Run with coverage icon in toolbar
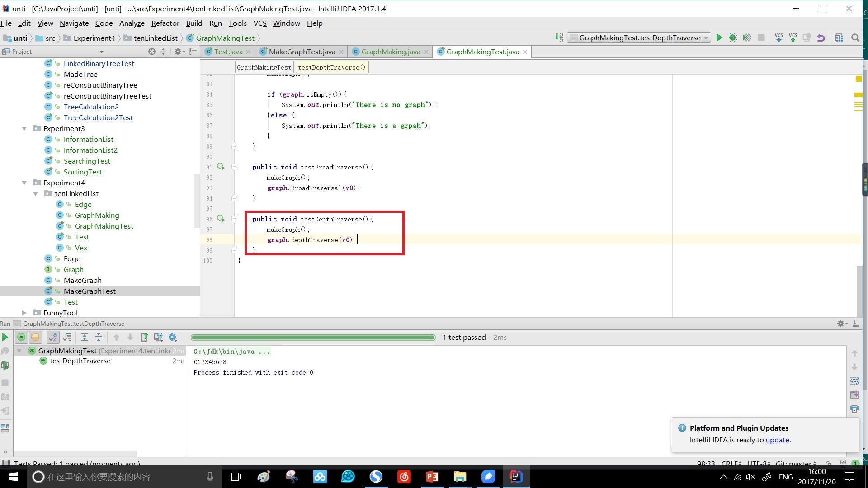Image resolution: width=868 pixels, height=488 pixels. pyautogui.click(x=747, y=38)
